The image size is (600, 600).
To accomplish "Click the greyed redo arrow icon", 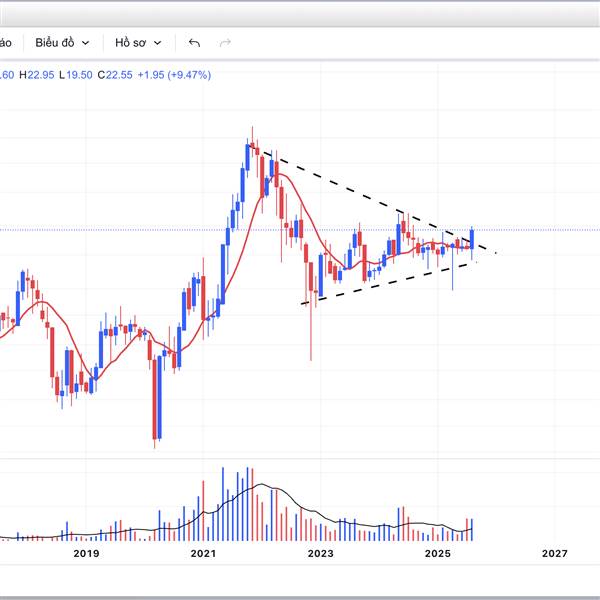I will pos(225,42).
